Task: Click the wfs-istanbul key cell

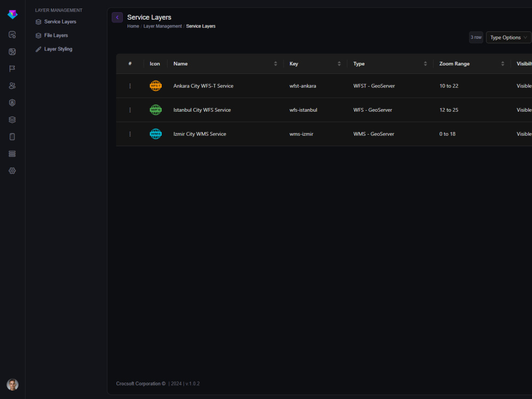Action: tap(303, 110)
